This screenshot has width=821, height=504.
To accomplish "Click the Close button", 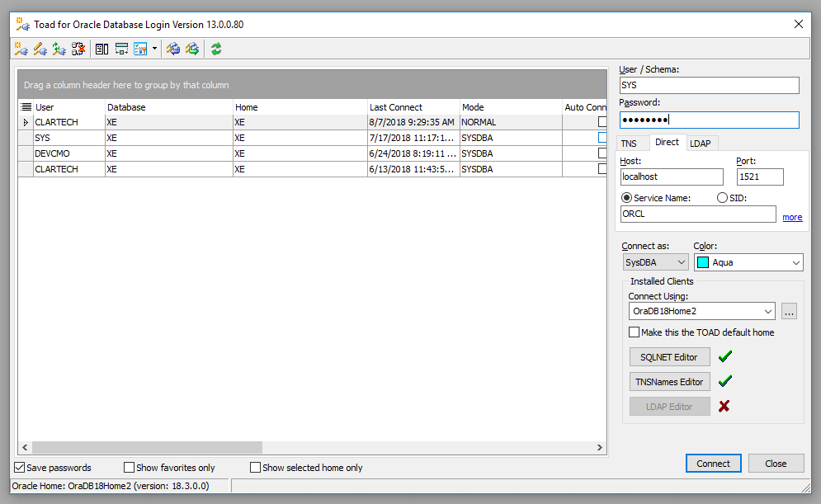I will (x=776, y=464).
